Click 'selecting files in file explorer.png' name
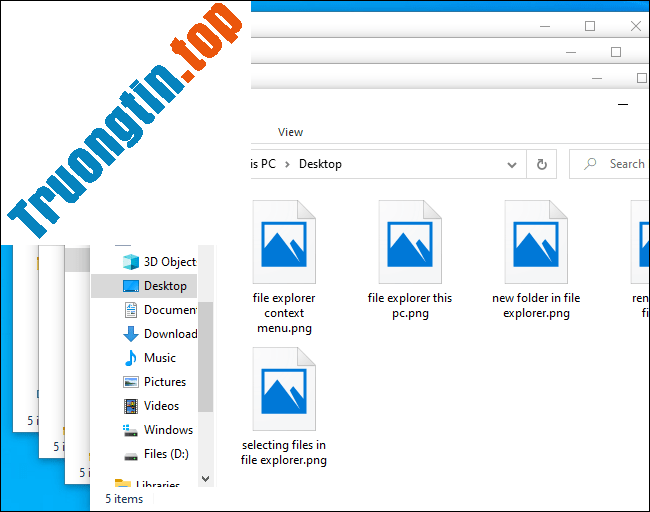 click(284, 452)
